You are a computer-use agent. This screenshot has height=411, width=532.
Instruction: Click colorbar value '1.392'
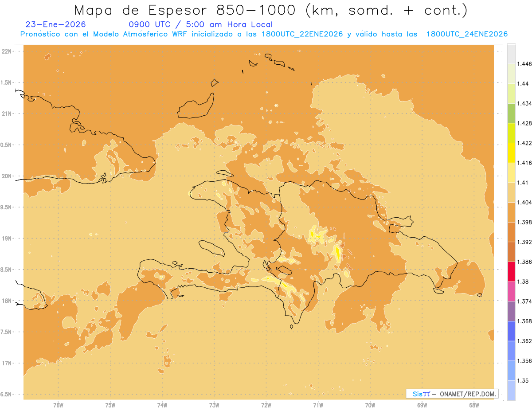point(525,242)
